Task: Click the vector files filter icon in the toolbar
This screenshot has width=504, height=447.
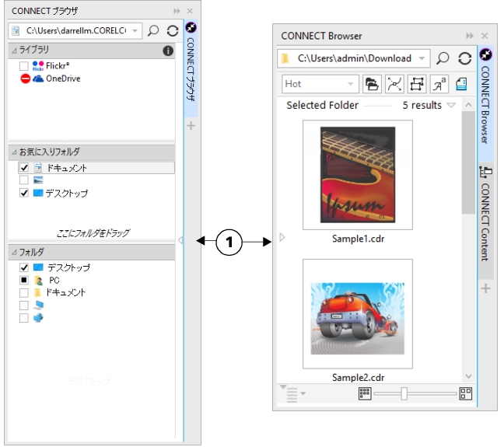Action: [394, 83]
